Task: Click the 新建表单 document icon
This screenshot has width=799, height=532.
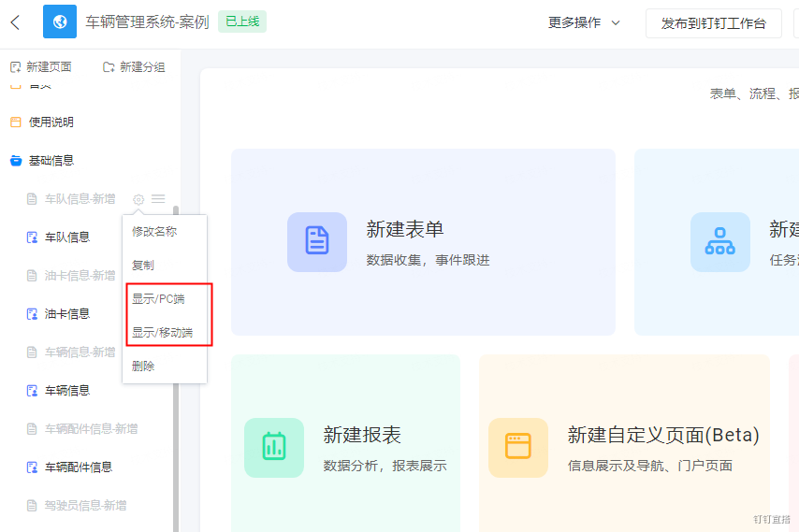Action: click(x=317, y=242)
